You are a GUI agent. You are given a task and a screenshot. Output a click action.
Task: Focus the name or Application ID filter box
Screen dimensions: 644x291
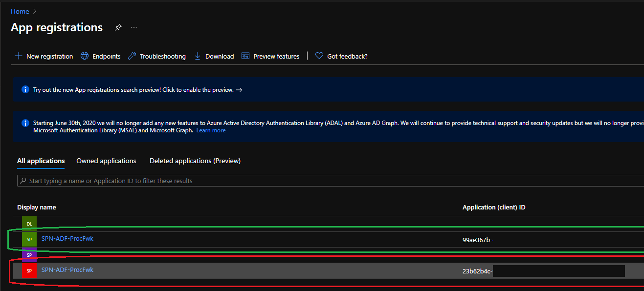pyautogui.click(x=330, y=181)
